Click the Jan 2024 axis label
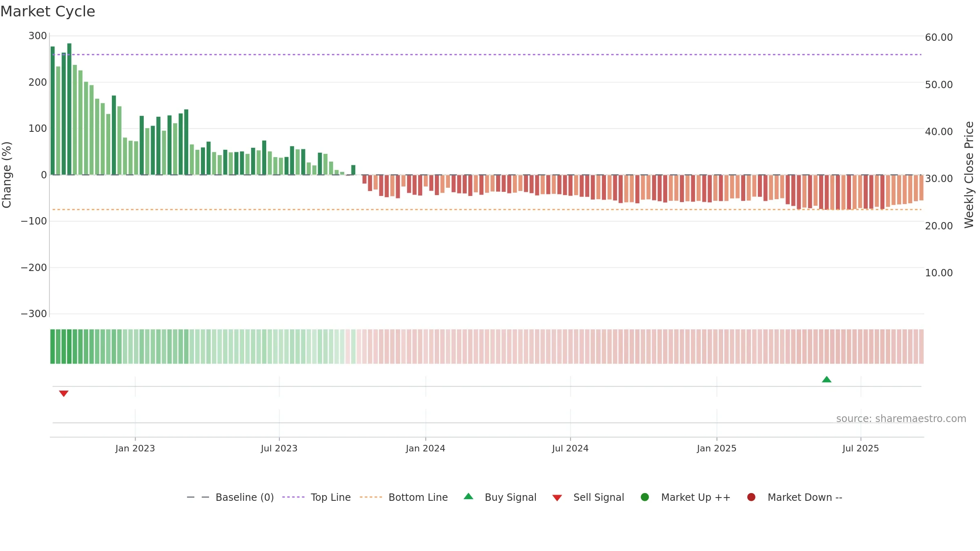This screenshot has height=551, width=980. click(425, 449)
